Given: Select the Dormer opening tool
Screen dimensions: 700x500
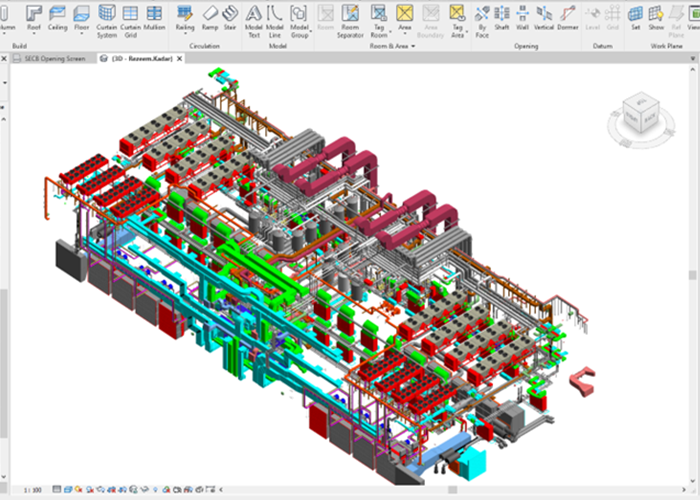Looking at the screenshot, I should click(567, 18).
